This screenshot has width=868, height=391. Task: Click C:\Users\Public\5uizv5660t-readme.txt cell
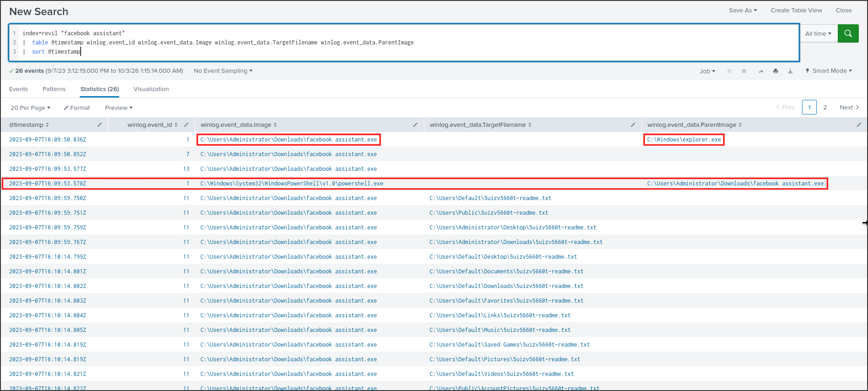point(489,213)
